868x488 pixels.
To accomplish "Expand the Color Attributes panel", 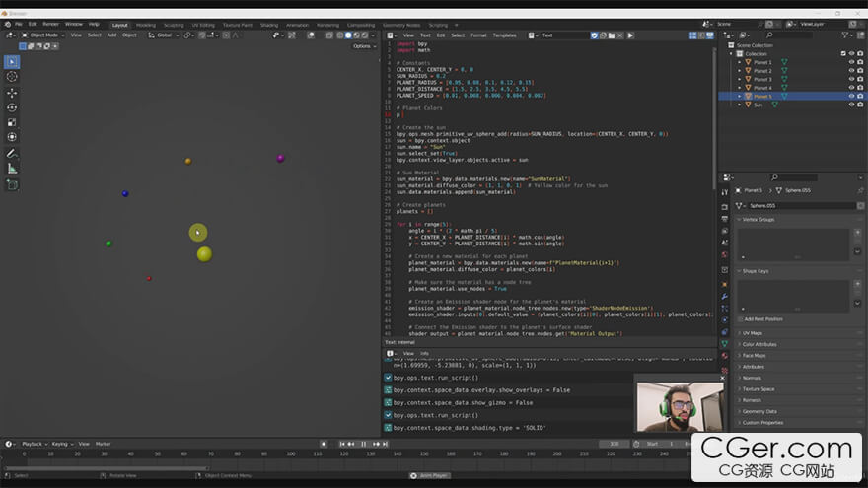I will click(759, 344).
